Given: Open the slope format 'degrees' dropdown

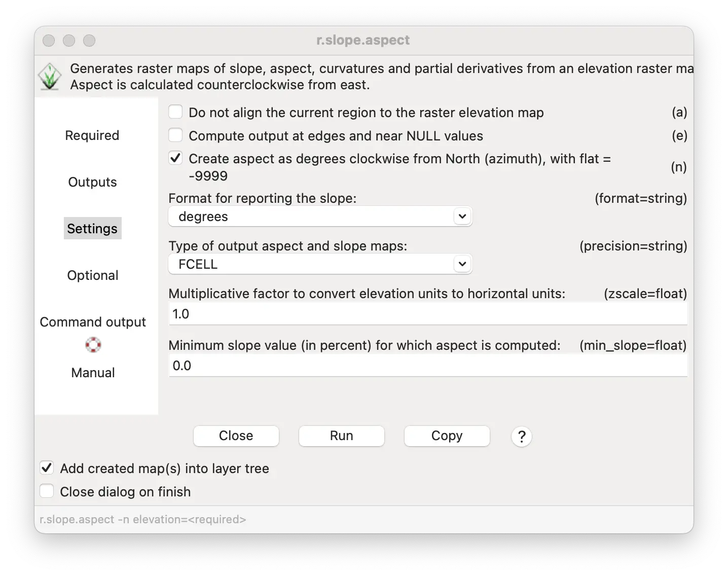Looking at the screenshot, I should click(320, 217).
